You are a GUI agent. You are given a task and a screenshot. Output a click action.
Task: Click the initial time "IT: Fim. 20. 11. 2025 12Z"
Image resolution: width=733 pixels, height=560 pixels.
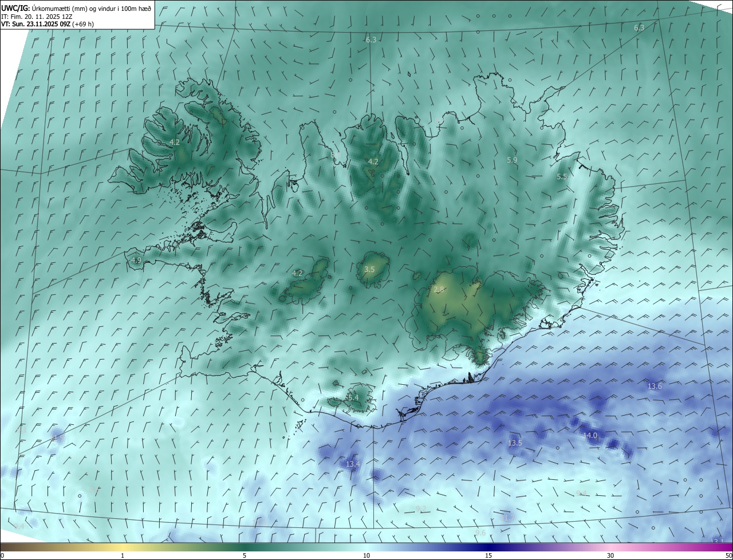36,17
